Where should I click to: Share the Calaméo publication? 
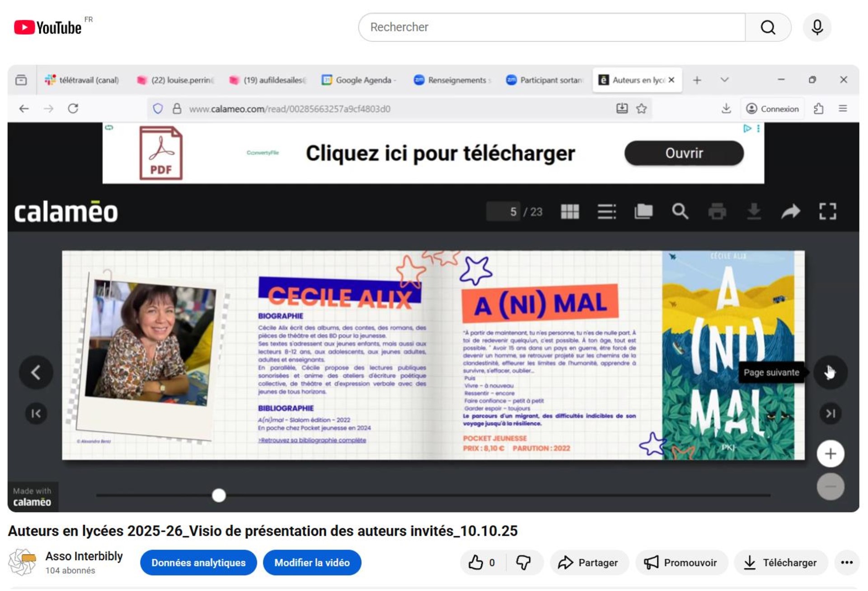coord(791,211)
